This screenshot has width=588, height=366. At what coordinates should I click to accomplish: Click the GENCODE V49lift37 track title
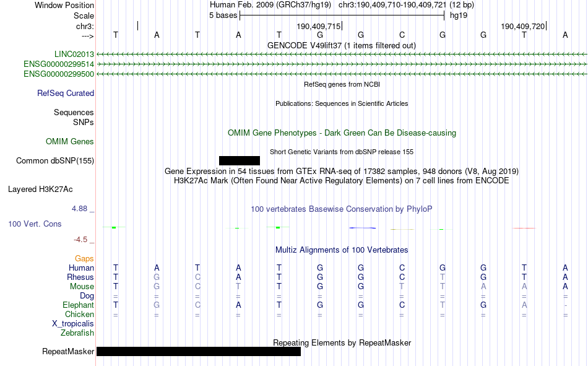341,45
